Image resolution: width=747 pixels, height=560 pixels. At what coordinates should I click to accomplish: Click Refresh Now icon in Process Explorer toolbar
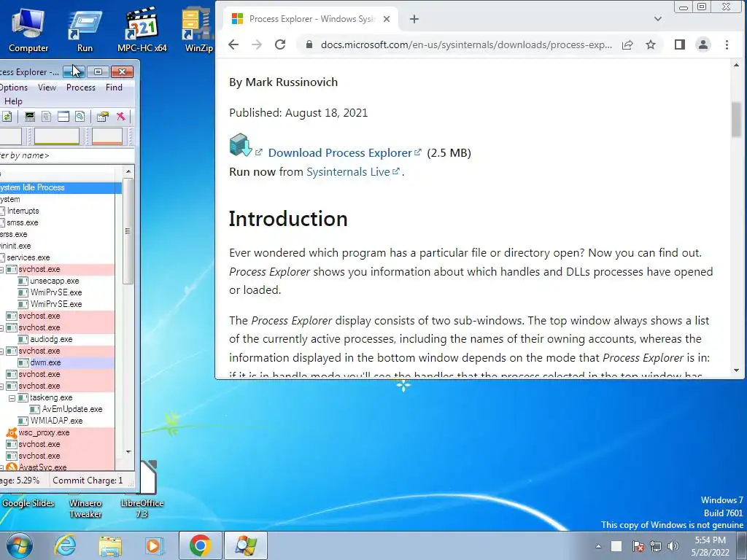pyautogui.click(x=7, y=117)
